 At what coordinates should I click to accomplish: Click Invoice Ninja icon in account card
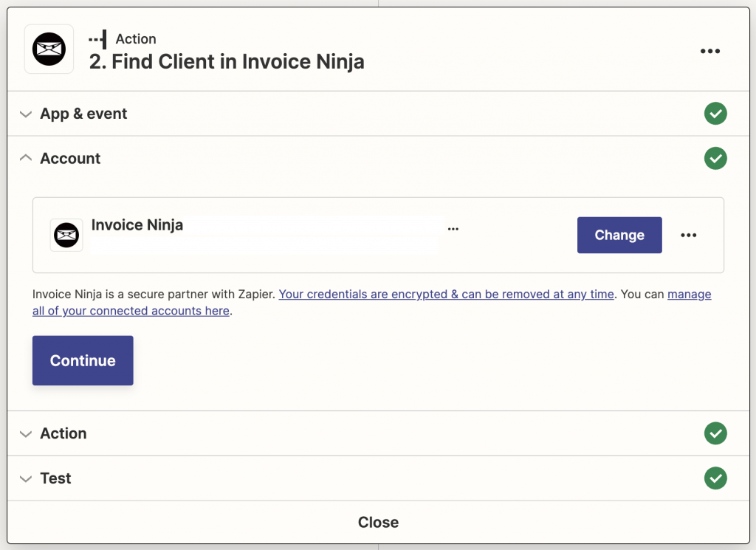[66, 236]
